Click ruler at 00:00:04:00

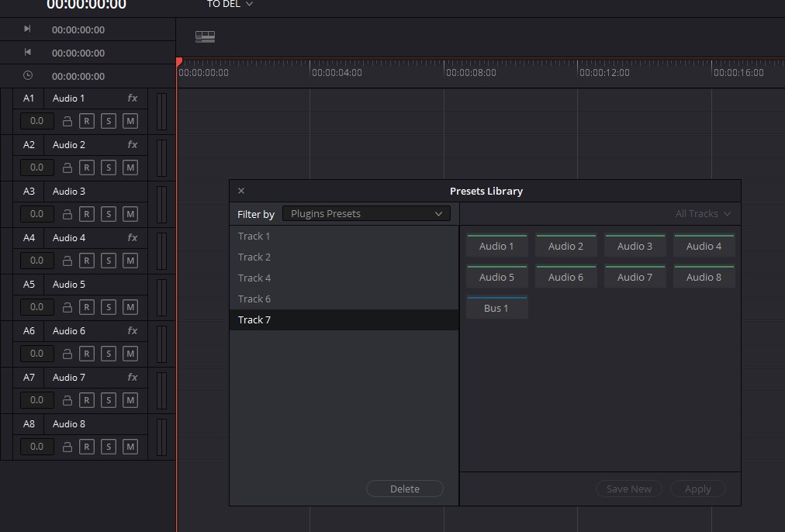(x=337, y=73)
